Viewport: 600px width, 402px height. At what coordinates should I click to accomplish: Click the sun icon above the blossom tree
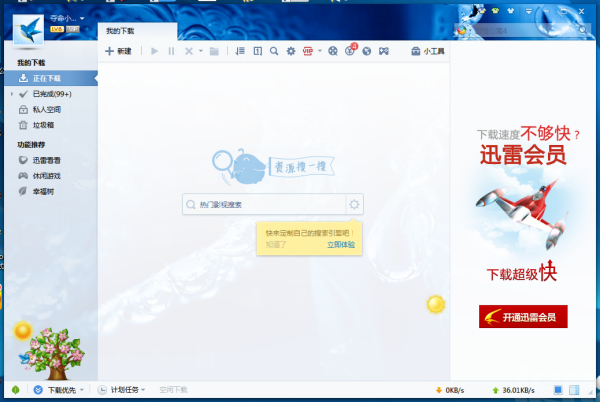[23, 331]
